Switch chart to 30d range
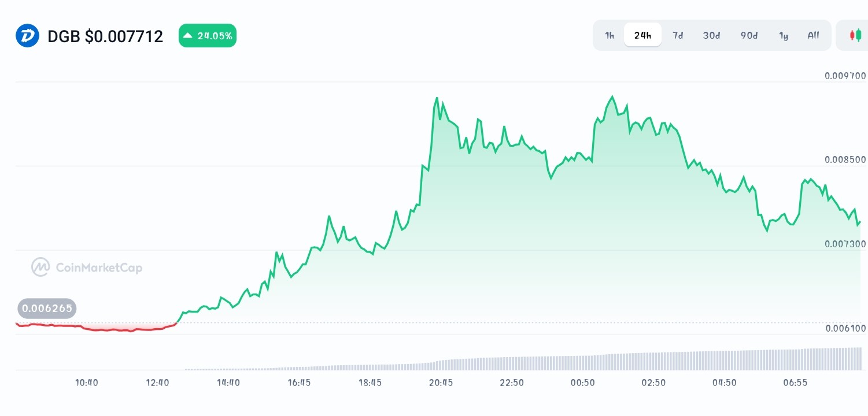Screen dimensions: 868x416 [x=711, y=35]
